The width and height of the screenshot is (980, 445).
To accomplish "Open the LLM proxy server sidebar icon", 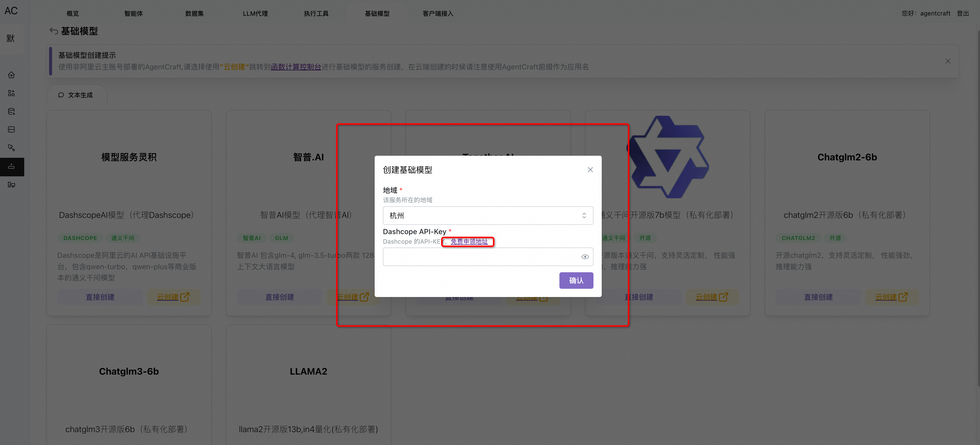I will (11, 130).
